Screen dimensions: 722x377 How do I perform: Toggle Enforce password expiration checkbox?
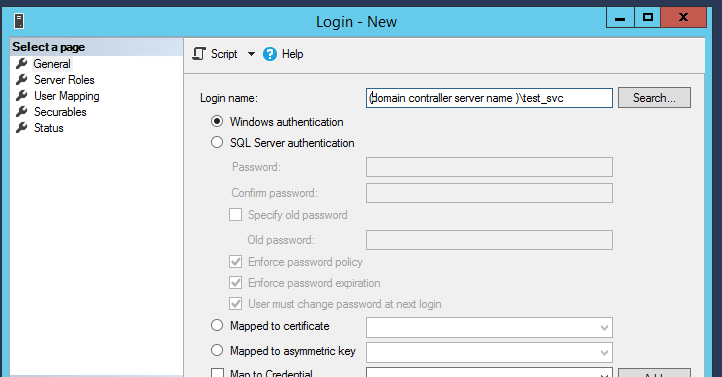pyautogui.click(x=235, y=283)
